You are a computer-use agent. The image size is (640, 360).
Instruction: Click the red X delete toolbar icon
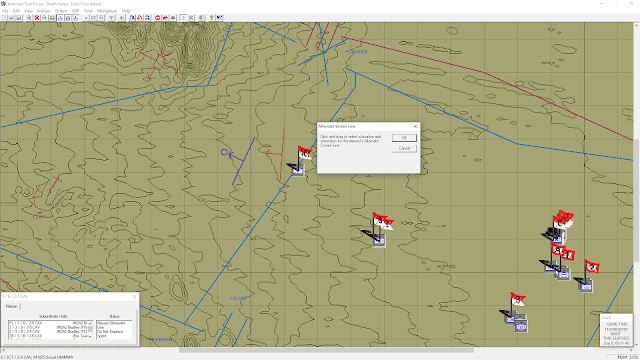click(37, 18)
